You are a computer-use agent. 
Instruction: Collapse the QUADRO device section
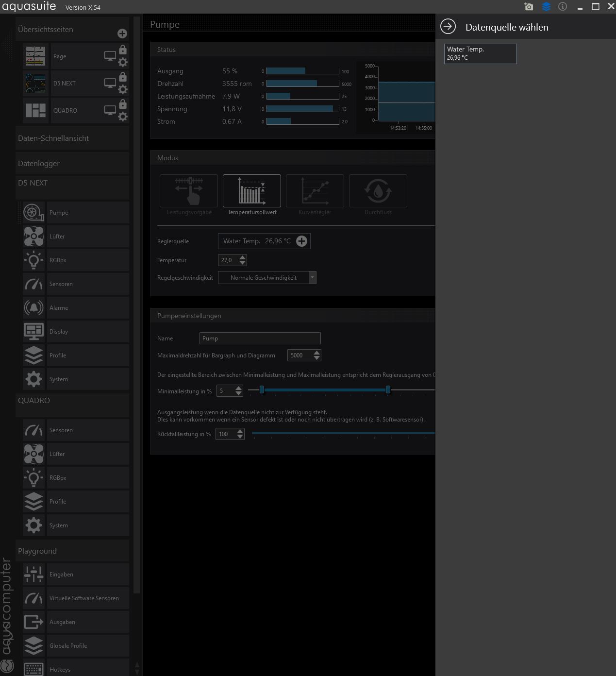[72, 405]
